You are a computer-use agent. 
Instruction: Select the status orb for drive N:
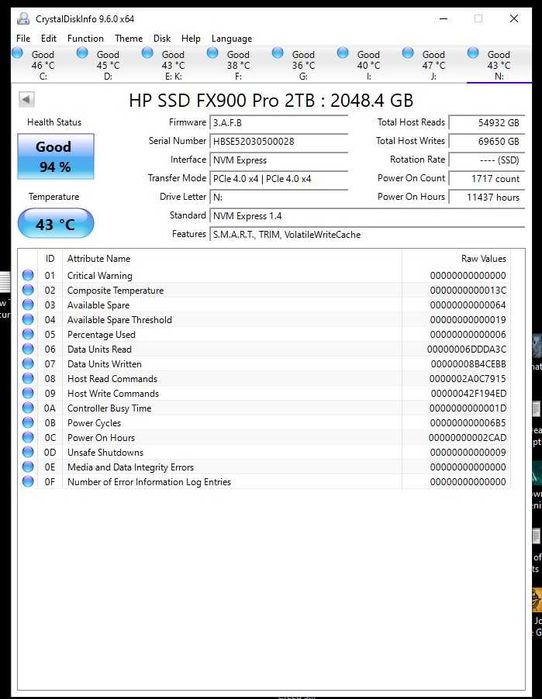coord(473,53)
